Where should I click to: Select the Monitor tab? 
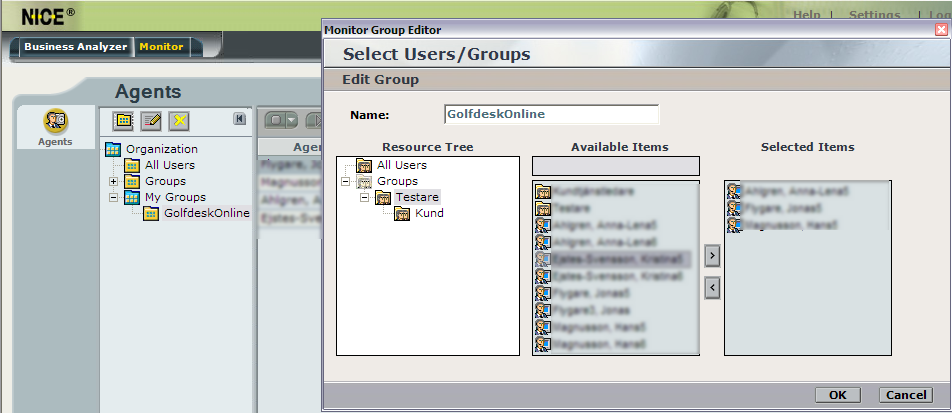(161, 47)
